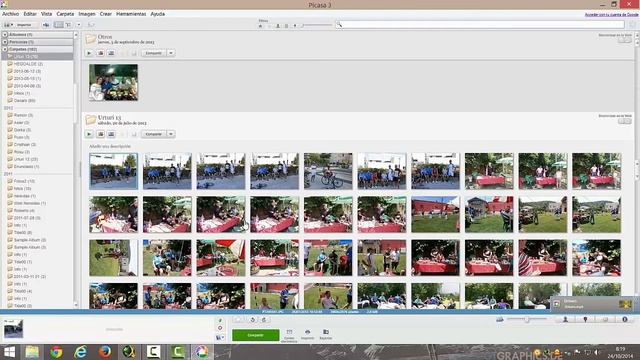Show the Properties info panel

625,319
